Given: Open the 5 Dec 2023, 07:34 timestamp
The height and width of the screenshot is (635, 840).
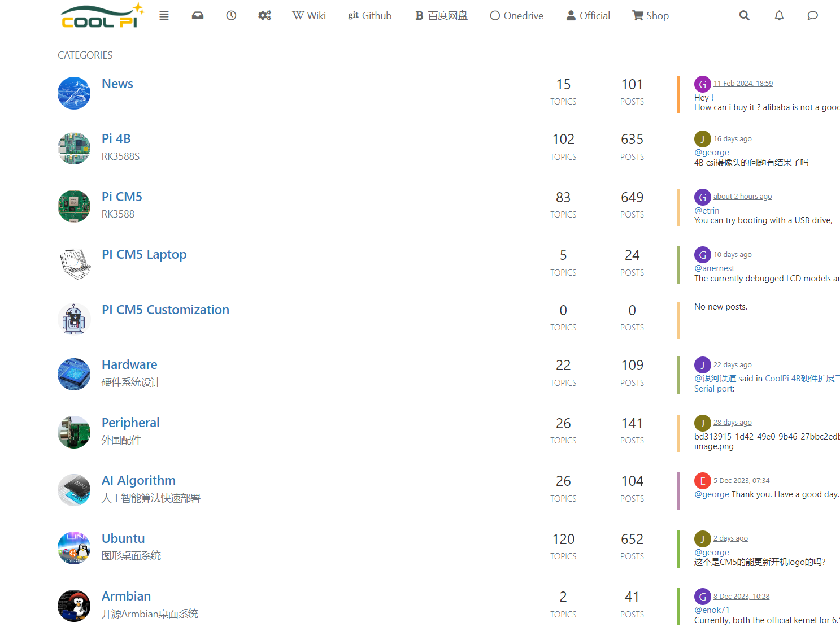Looking at the screenshot, I should pos(741,481).
